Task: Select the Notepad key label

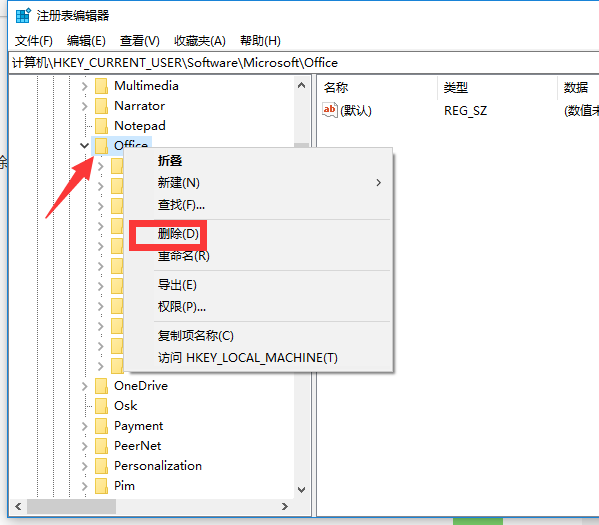Action: [x=140, y=126]
